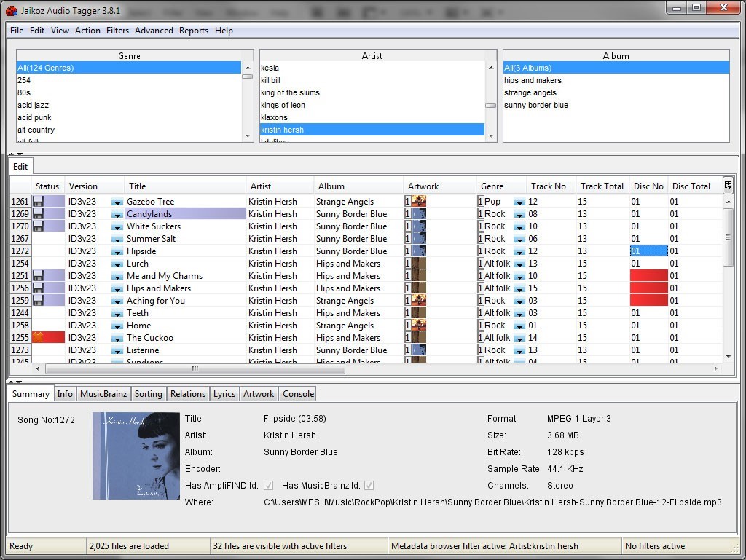Click the column chooser icon in table header
Viewport: 746px width, 560px height.
pyautogui.click(x=728, y=186)
